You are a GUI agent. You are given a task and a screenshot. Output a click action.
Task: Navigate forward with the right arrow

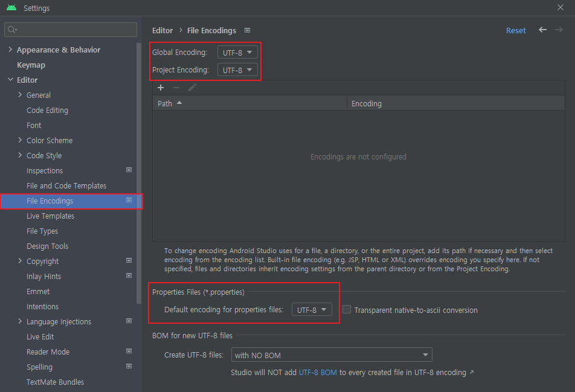(x=559, y=30)
